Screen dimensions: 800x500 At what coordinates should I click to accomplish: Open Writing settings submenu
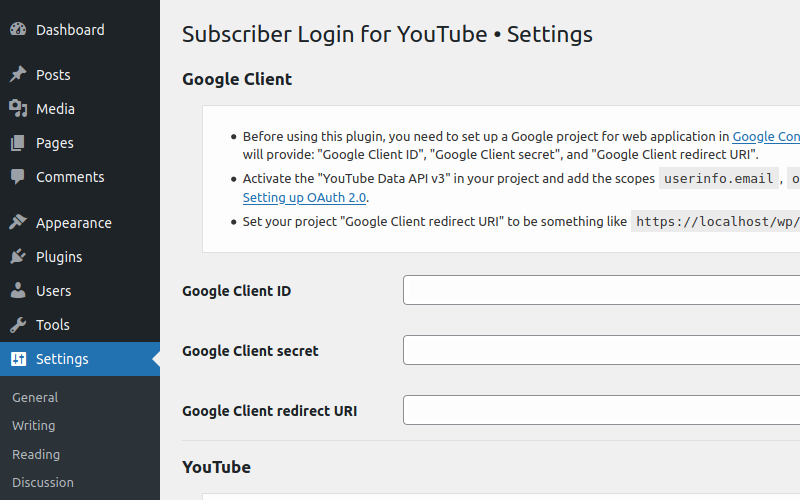[x=34, y=426]
